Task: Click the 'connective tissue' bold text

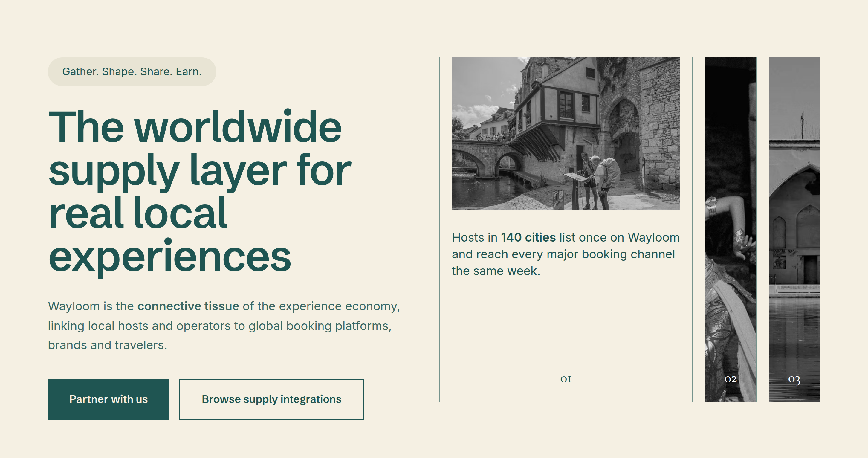Action: 188,306
